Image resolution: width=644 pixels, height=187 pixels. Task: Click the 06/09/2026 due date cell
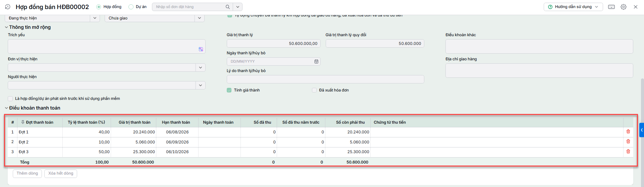177,142
